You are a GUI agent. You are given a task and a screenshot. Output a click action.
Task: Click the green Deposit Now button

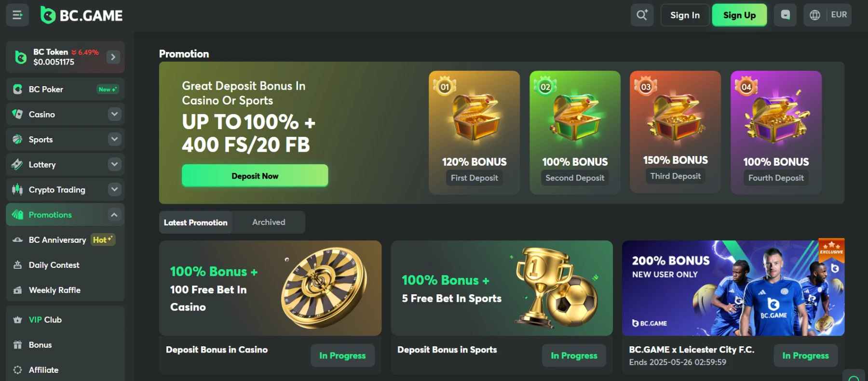pos(255,176)
